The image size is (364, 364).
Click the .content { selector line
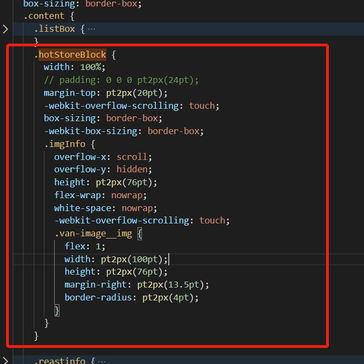pyautogui.click(x=49, y=16)
